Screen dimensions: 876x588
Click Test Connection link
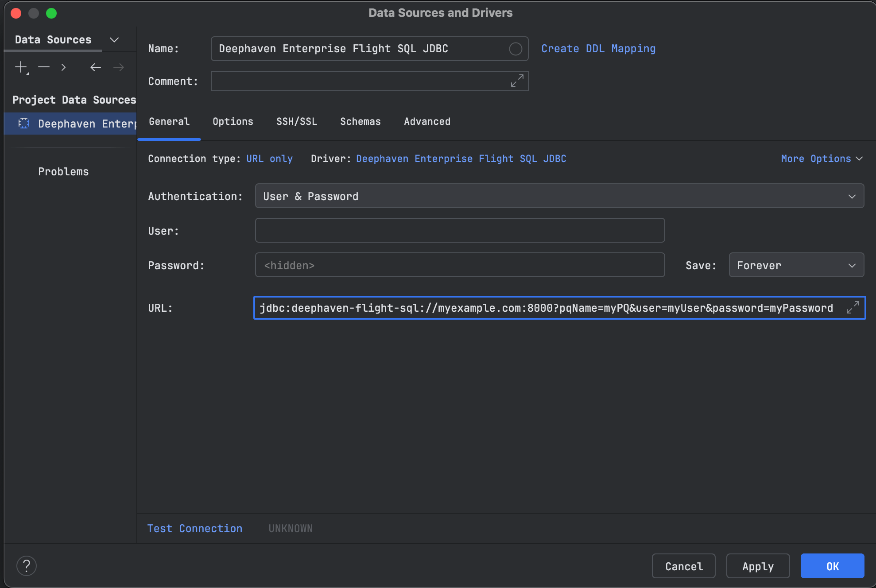tap(195, 528)
